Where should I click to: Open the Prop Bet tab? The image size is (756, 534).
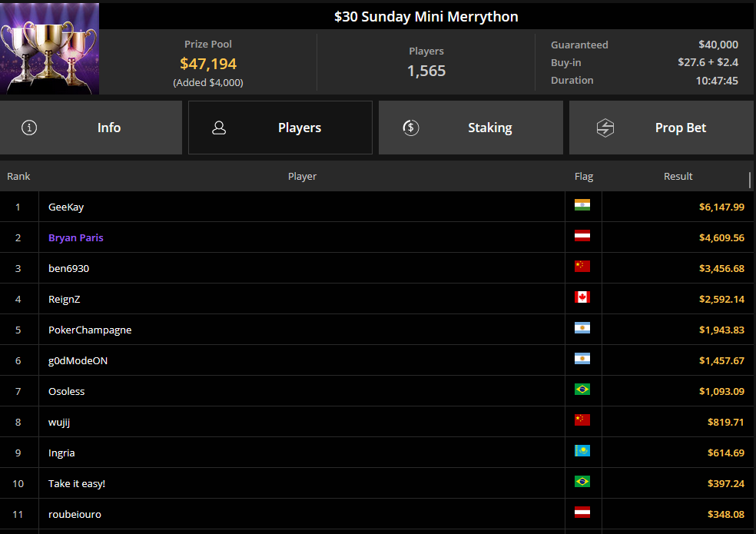click(x=661, y=128)
